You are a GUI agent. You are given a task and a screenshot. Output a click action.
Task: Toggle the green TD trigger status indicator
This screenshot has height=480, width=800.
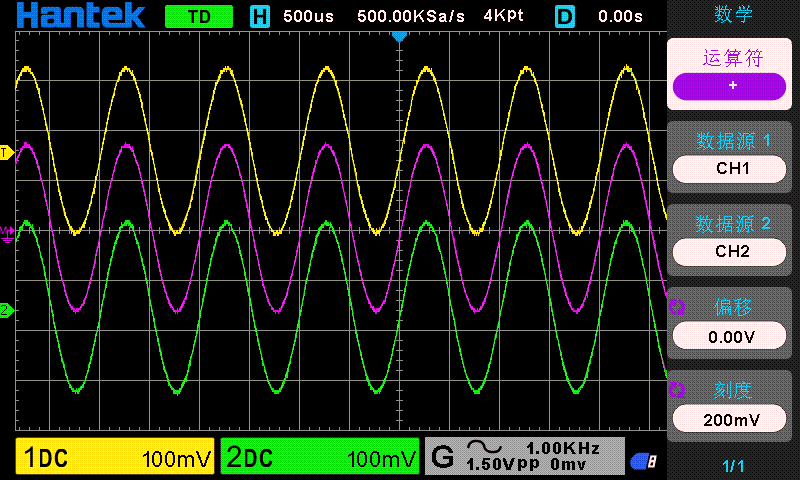198,16
